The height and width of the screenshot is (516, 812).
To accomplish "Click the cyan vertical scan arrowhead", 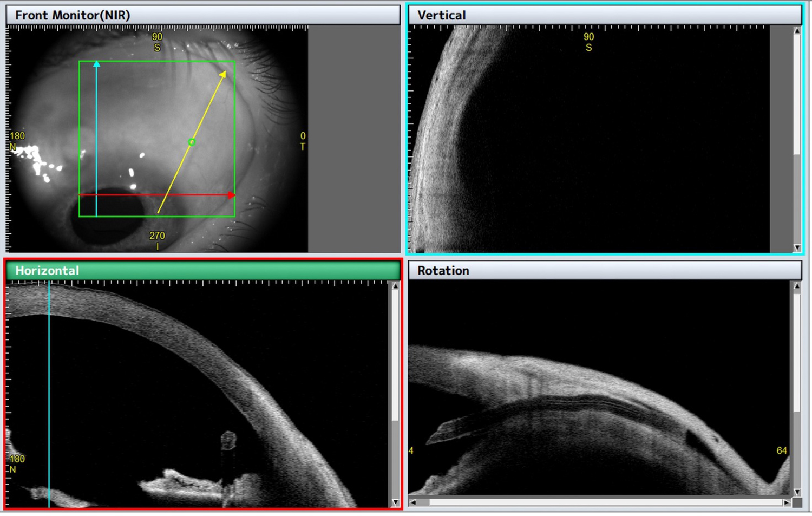I will click(x=96, y=64).
